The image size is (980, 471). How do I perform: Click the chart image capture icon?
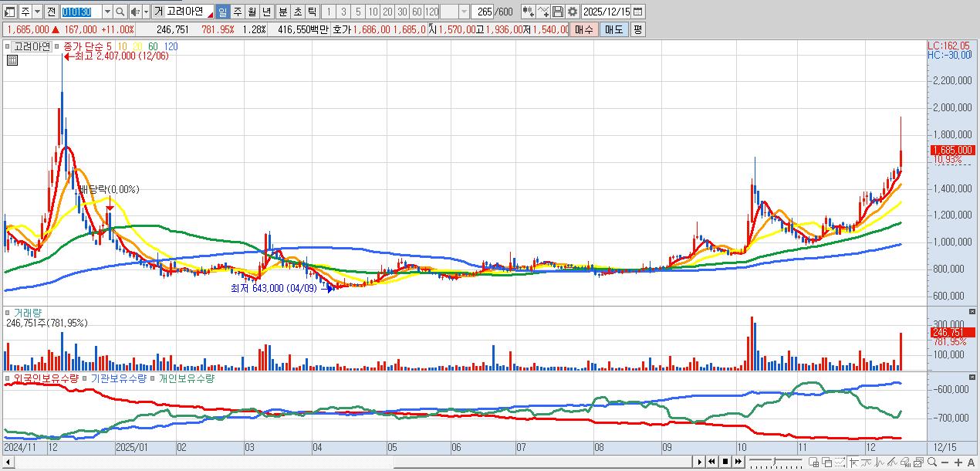pos(919,463)
